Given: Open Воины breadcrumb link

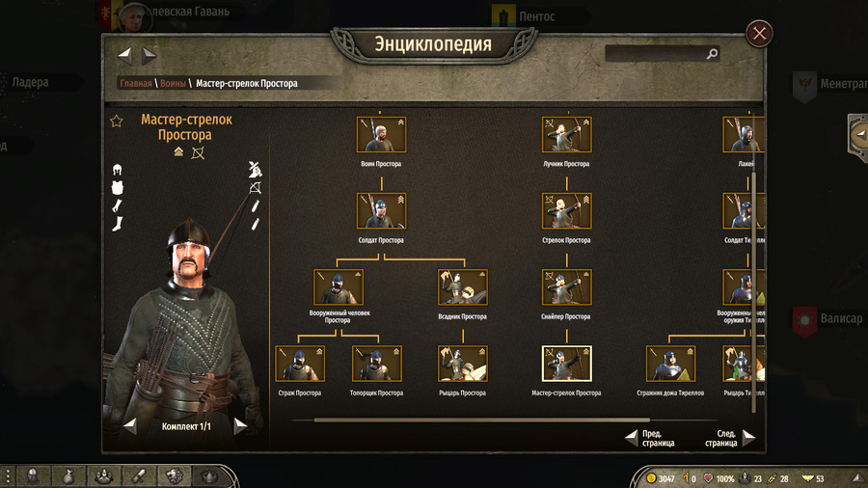Looking at the screenshot, I should point(173,83).
